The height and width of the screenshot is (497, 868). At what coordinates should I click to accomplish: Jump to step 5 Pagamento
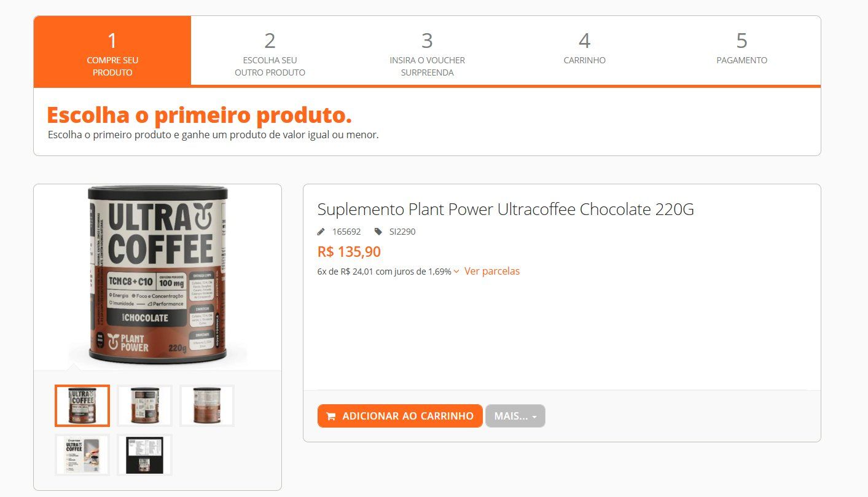click(741, 51)
